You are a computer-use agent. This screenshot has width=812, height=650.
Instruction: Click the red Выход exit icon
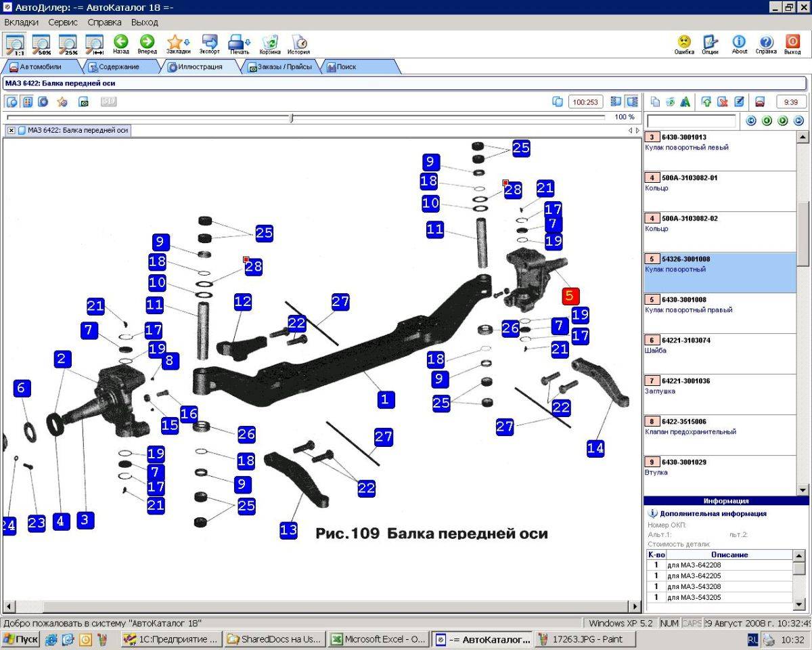pyautogui.click(x=792, y=44)
